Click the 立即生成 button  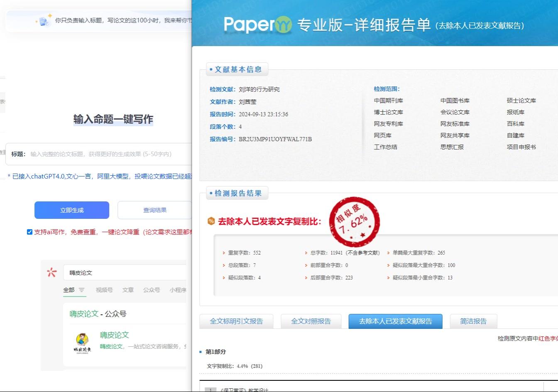tap(72, 210)
